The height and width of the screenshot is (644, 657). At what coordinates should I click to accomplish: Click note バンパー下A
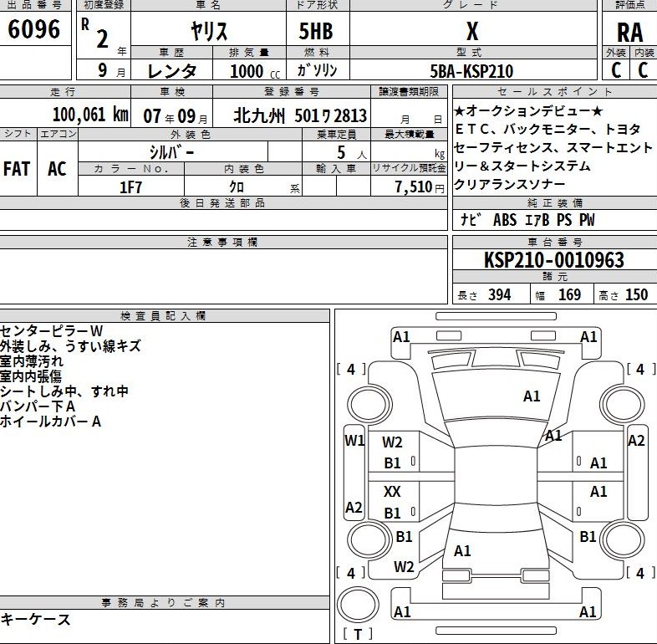click(x=38, y=406)
